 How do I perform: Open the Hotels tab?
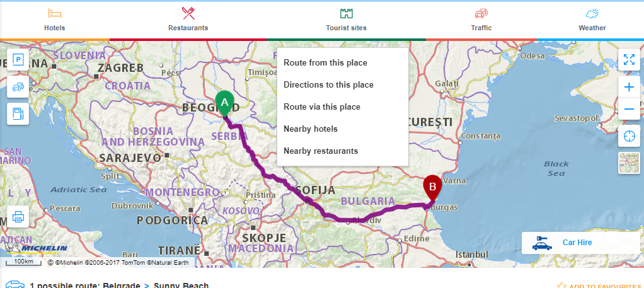pyautogui.click(x=55, y=20)
